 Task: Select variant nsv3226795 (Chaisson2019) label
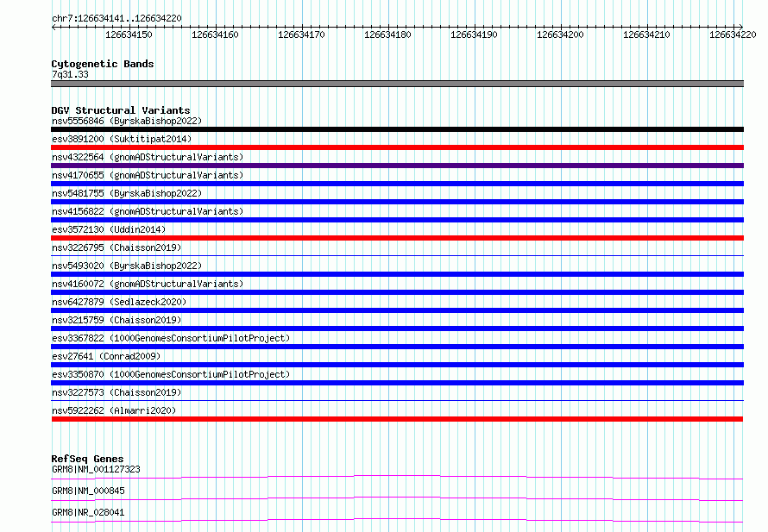point(116,247)
